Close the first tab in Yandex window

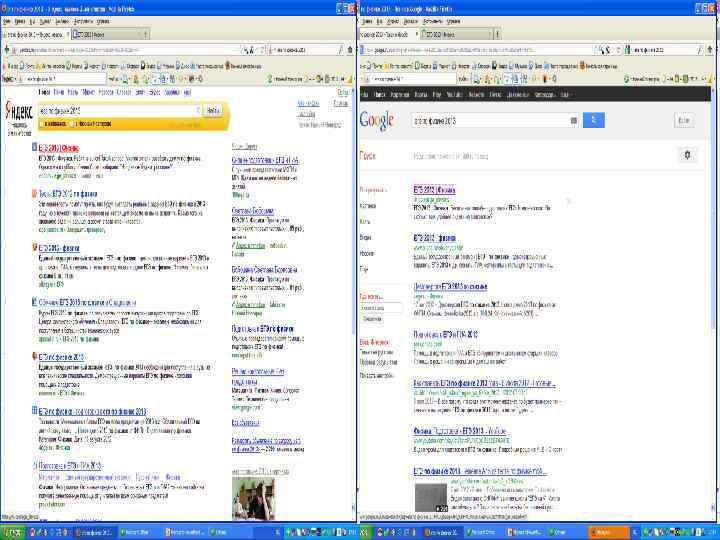click(68, 34)
